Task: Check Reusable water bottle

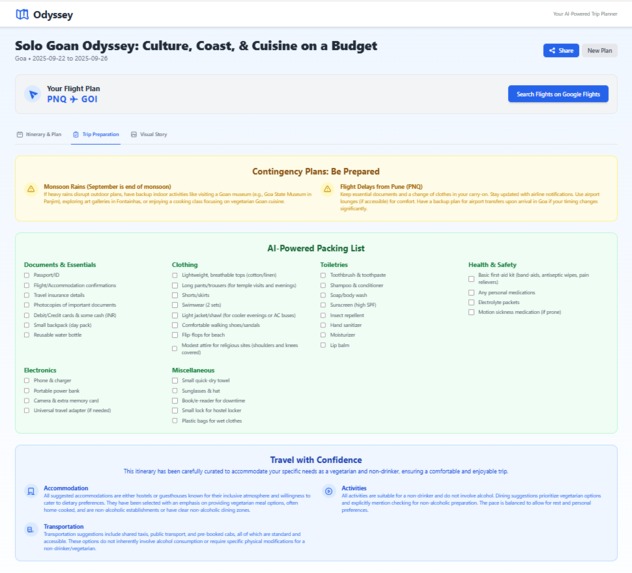Action: click(27, 335)
